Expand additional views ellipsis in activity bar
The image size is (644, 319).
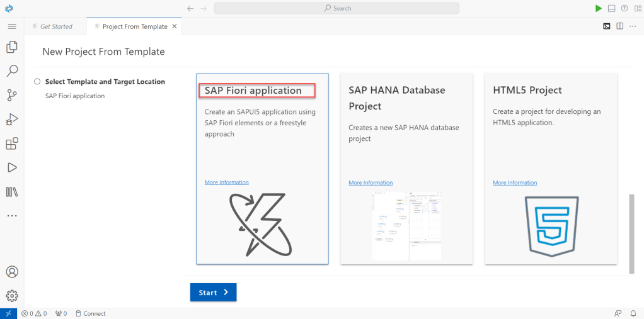tap(11, 216)
